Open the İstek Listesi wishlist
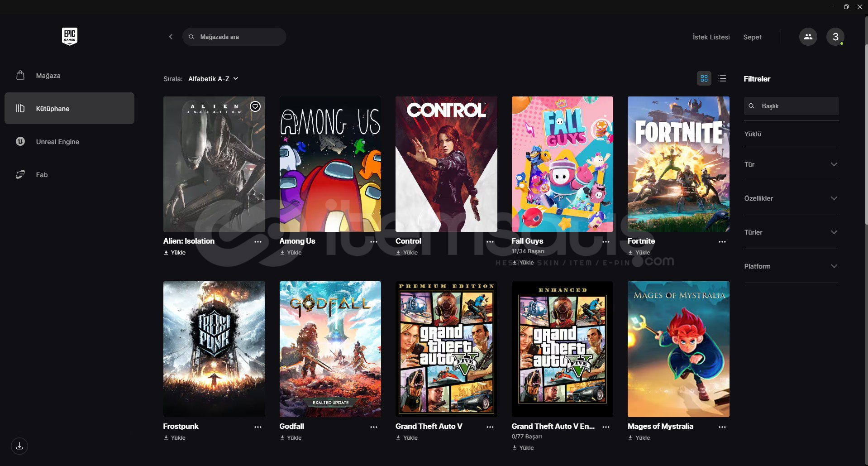Image resolution: width=868 pixels, height=466 pixels. (x=711, y=37)
